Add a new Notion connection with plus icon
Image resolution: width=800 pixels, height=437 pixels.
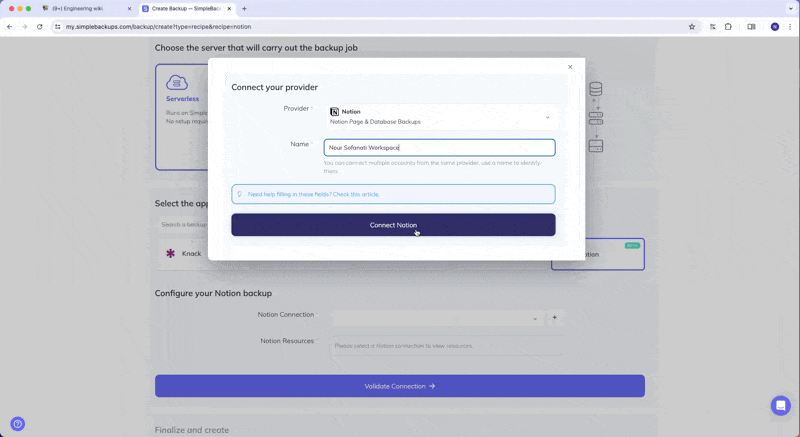[x=555, y=318]
